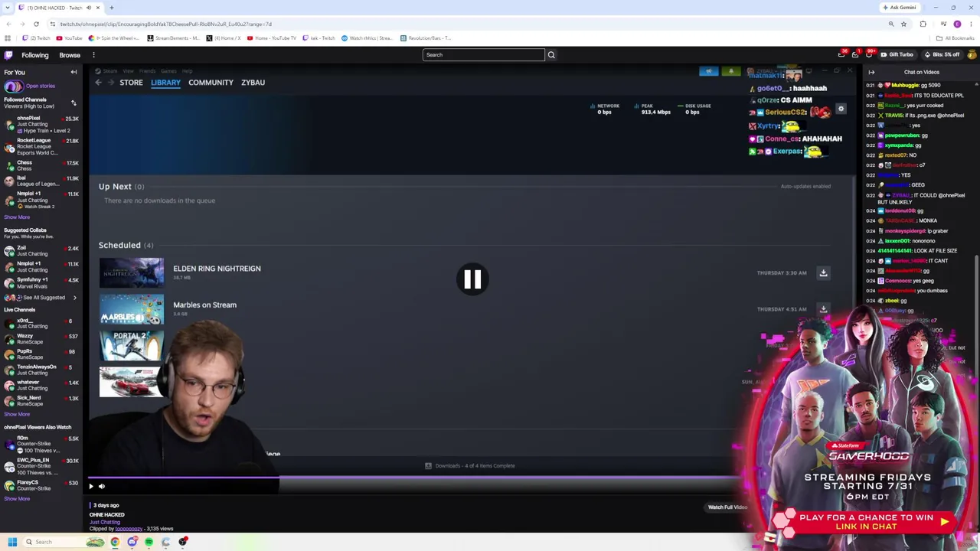Click the Gift Turbo button
Screen dimensions: 980x551
pyautogui.click(x=897, y=55)
